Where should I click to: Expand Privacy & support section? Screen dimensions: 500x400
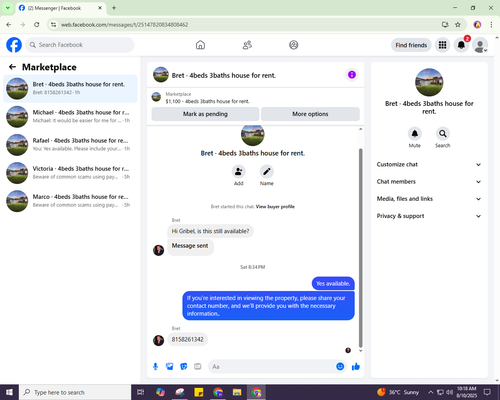[429, 216]
